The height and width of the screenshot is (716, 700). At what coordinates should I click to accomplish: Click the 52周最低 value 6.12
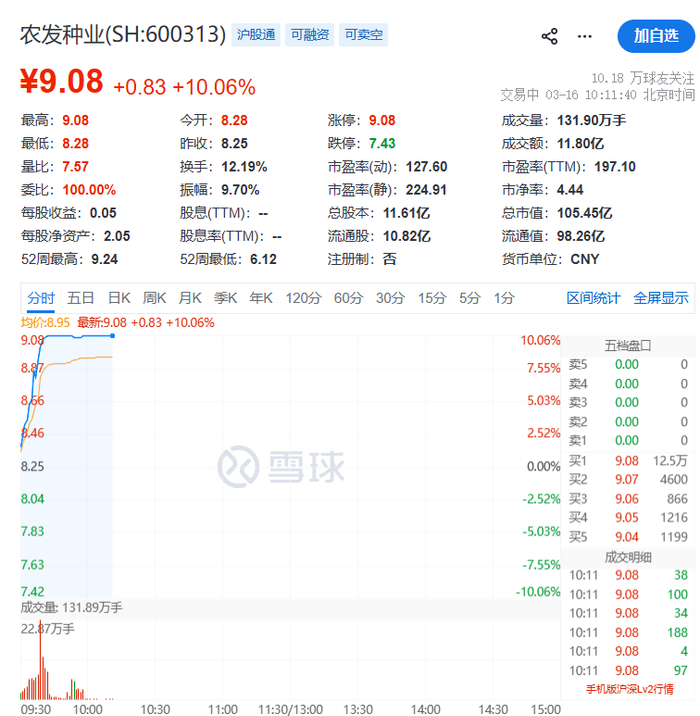tap(263, 259)
